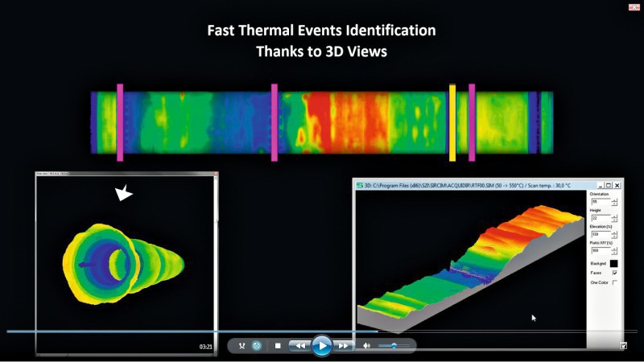Adjust the Elevation (%) spinner arrows
Screen dimensions: 644x362
[x=615, y=234]
